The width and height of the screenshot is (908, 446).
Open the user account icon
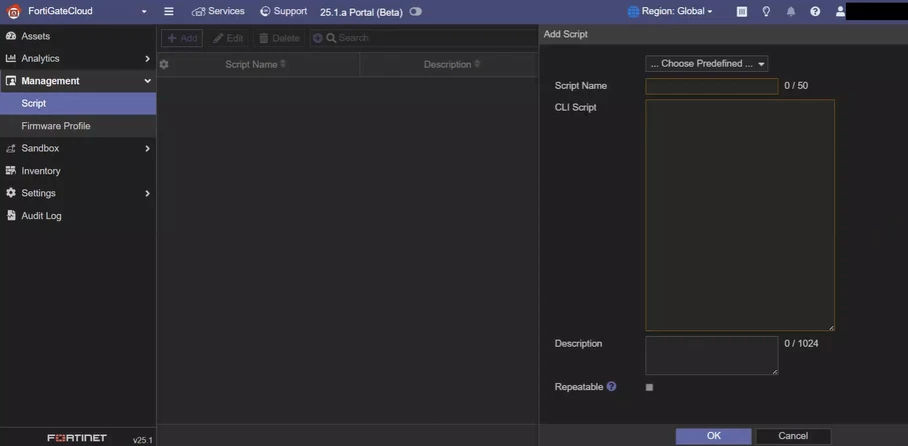(840, 12)
